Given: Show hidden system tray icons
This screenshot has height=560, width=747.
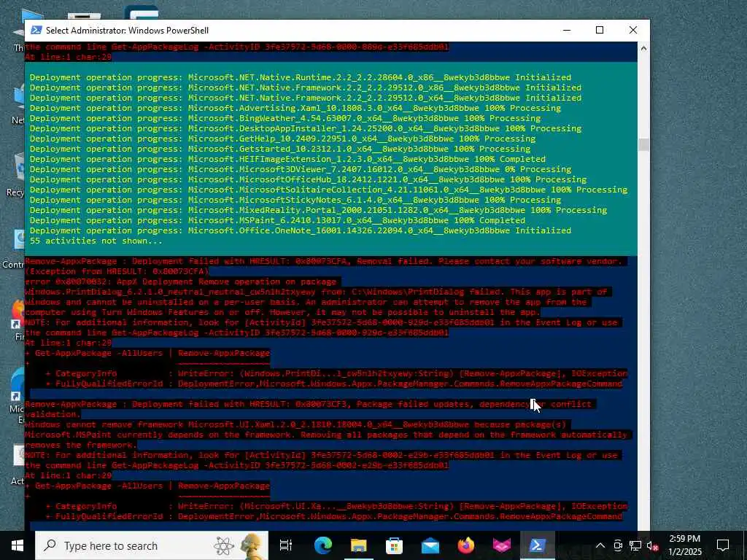Looking at the screenshot, I should coord(600,545).
